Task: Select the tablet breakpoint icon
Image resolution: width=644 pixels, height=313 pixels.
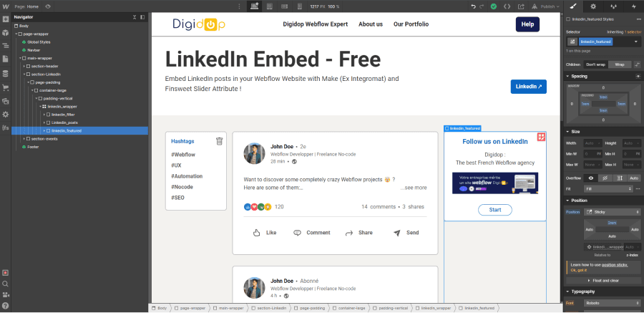Action: click(x=270, y=6)
